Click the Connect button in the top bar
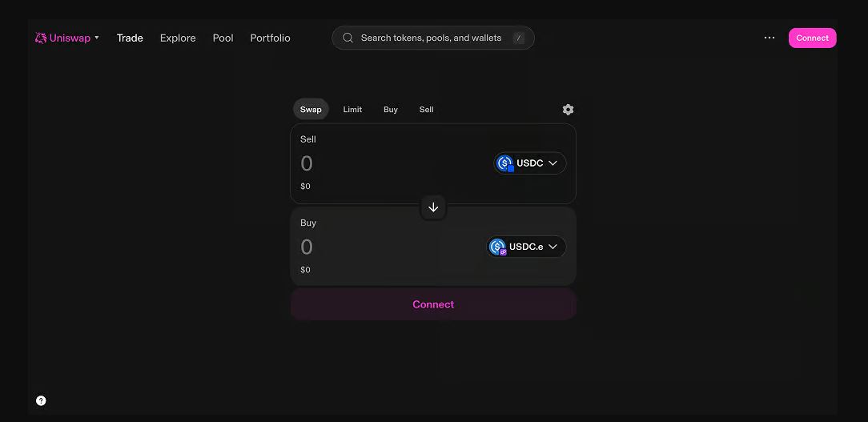 (812, 38)
